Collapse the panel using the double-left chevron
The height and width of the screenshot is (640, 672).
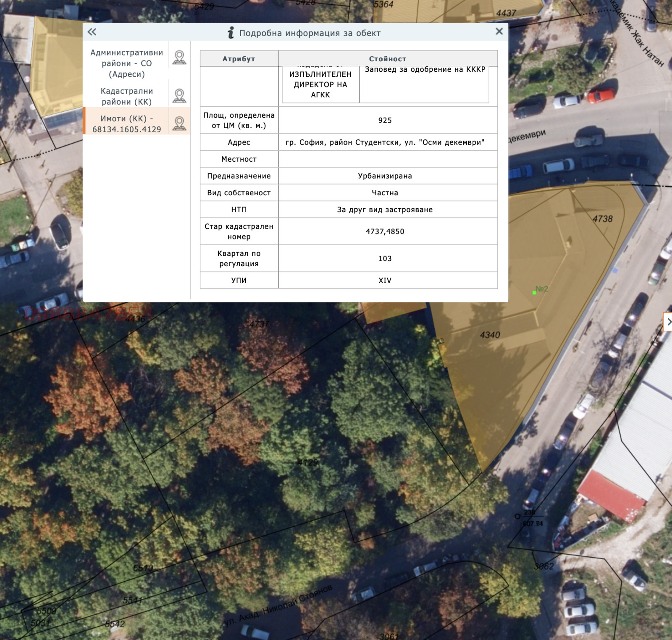point(93,31)
